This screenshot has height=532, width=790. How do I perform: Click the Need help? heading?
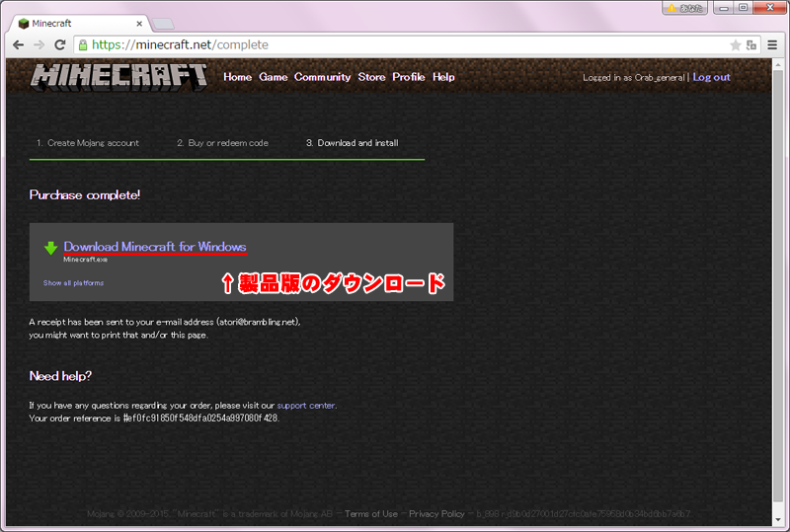click(x=60, y=376)
